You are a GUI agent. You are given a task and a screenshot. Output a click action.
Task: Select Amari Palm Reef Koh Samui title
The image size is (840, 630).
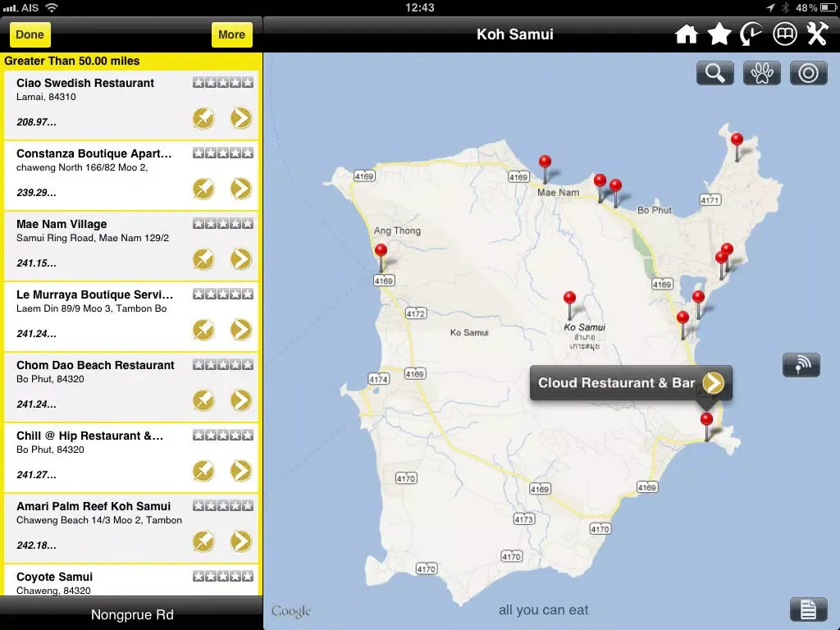pos(94,506)
